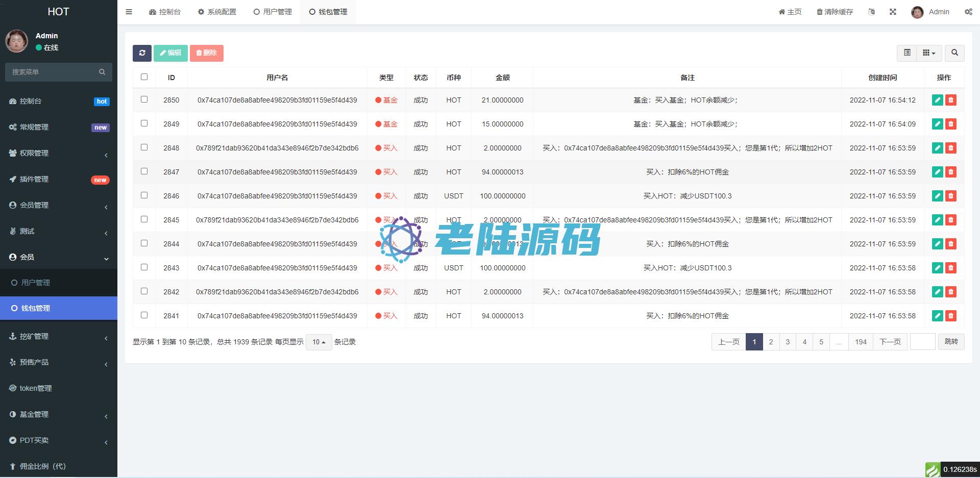Open the settings gears icon at top right
This screenshot has height=478, width=980.
[968, 12]
